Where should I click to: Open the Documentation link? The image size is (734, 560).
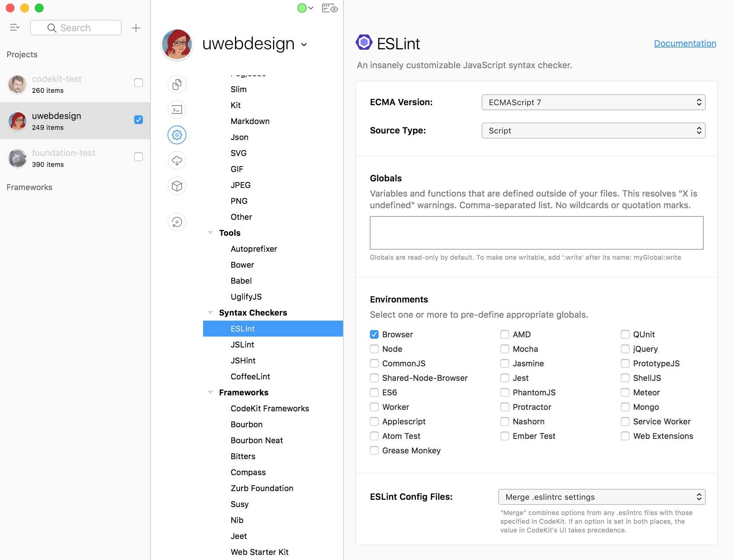pyautogui.click(x=685, y=43)
